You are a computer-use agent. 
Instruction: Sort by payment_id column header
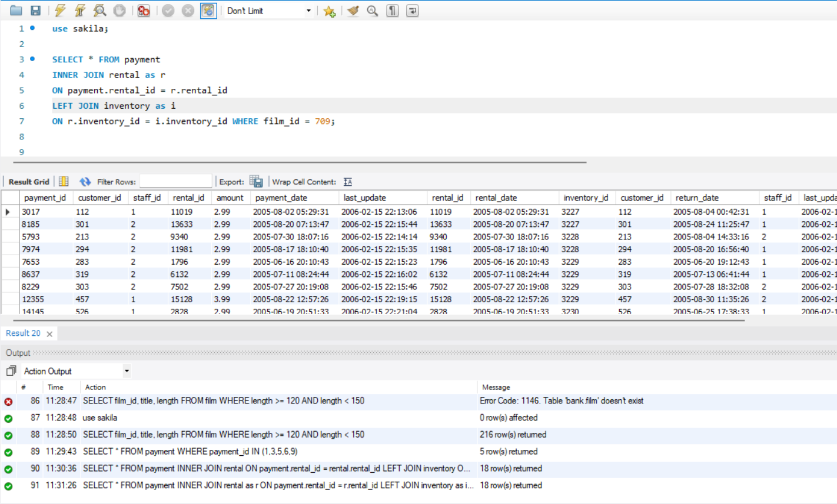pos(45,198)
